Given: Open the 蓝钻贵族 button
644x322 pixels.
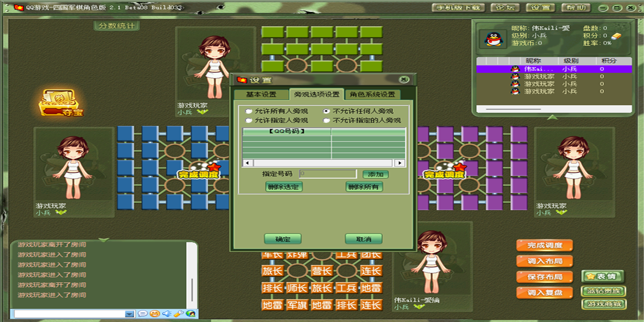Looking at the screenshot, I should [x=604, y=291].
